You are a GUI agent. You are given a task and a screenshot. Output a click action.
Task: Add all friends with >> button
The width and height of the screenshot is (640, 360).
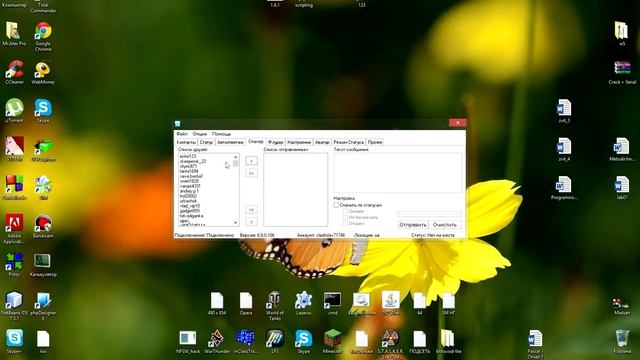point(251,173)
